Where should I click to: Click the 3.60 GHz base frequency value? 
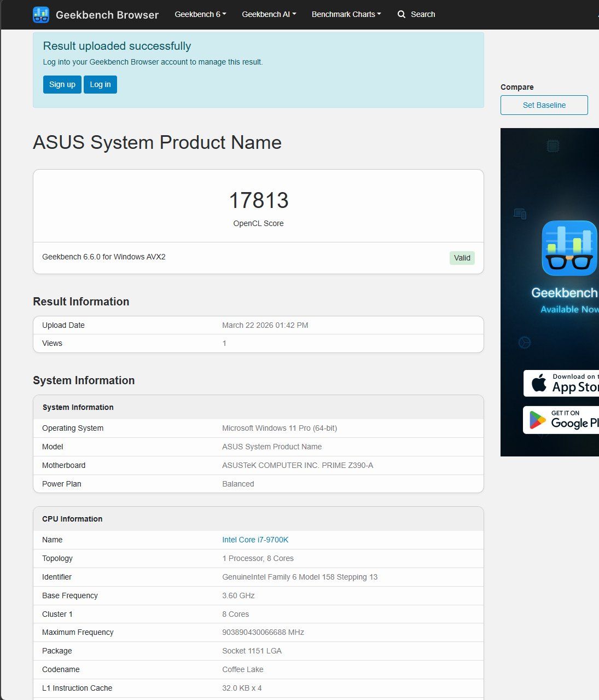239,595
